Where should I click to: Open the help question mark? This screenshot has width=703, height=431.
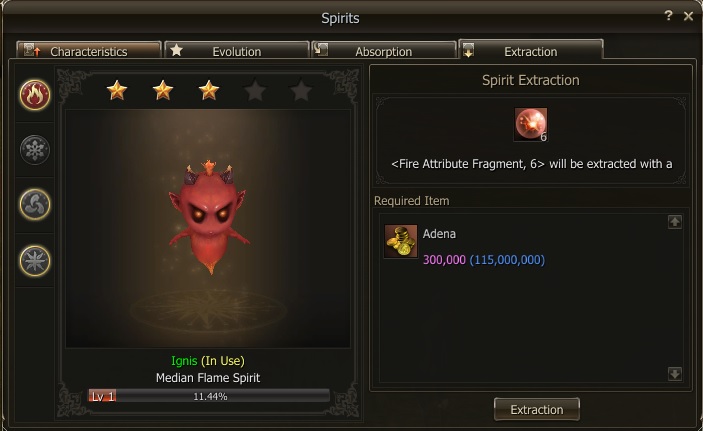(668, 16)
